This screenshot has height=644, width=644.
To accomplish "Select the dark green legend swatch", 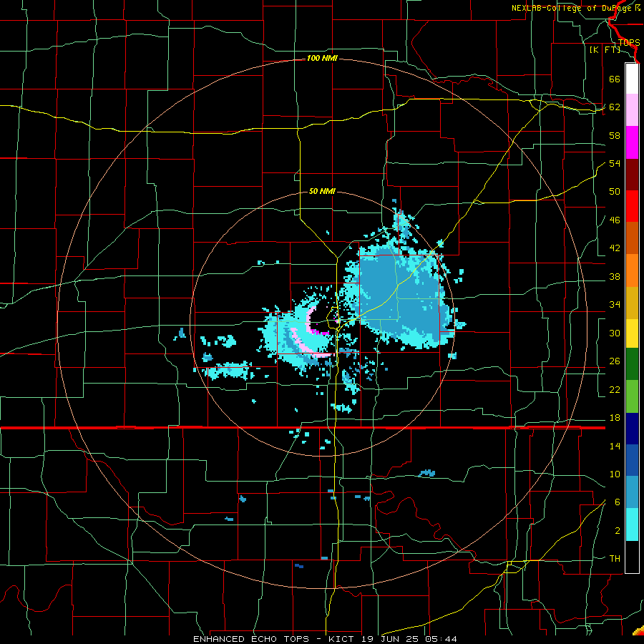I will pos(632,364).
